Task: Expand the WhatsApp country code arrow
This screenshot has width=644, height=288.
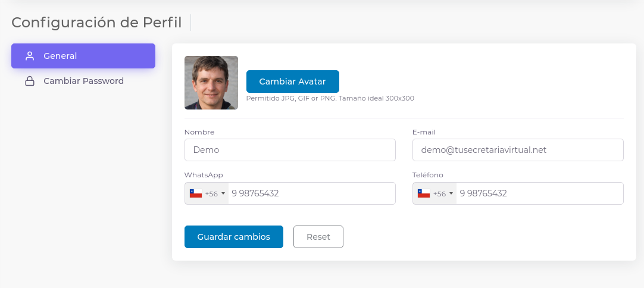Action: pyautogui.click(x=223, y=193)
